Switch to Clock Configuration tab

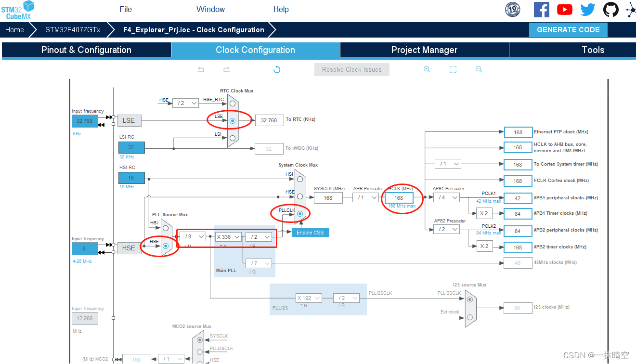coord(255,50)
